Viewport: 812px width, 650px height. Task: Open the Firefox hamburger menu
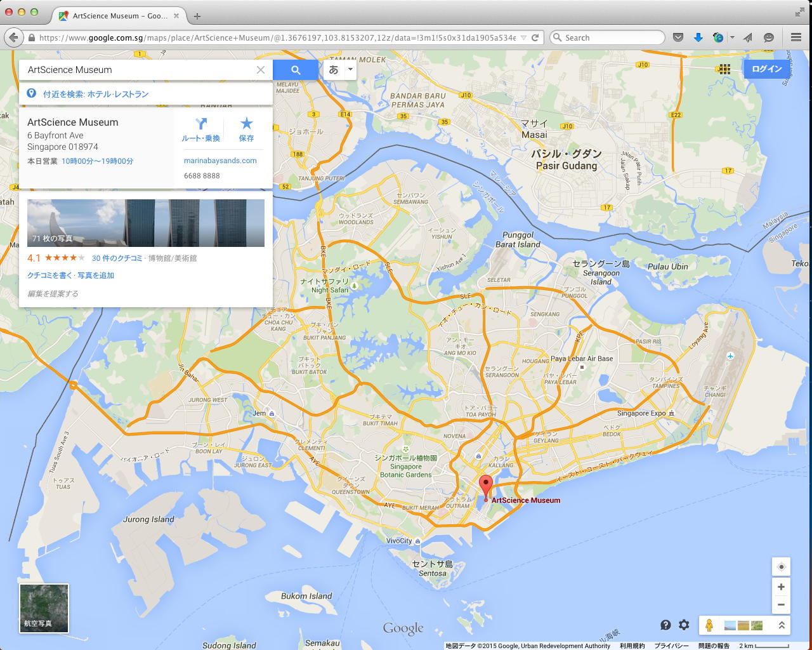(796, 37)
